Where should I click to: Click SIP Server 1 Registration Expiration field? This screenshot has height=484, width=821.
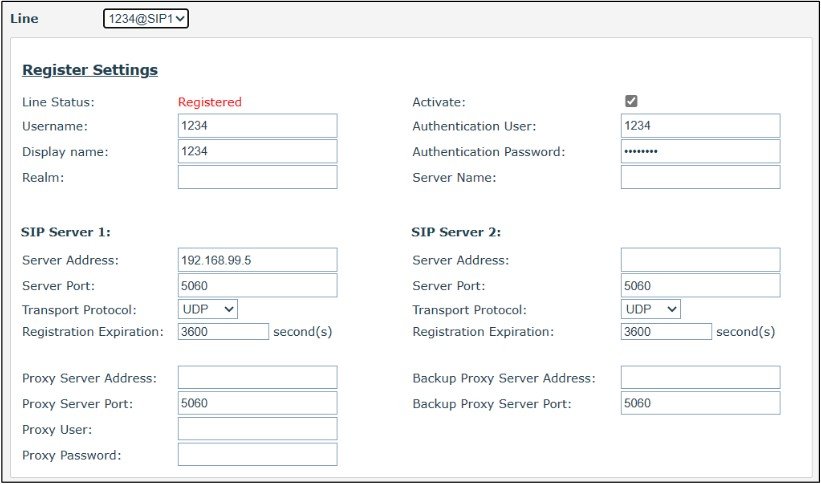click(223, 332)
